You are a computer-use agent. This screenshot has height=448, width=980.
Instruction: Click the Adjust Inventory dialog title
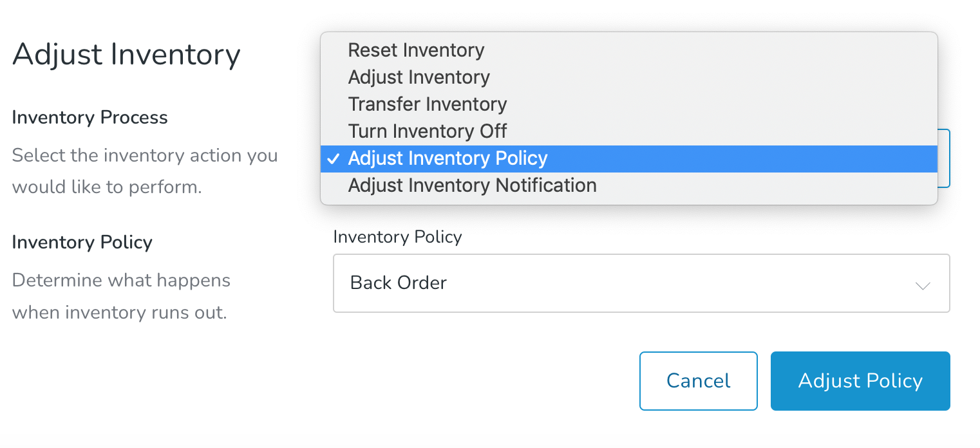pyautogui.click(x=126, y=55)
